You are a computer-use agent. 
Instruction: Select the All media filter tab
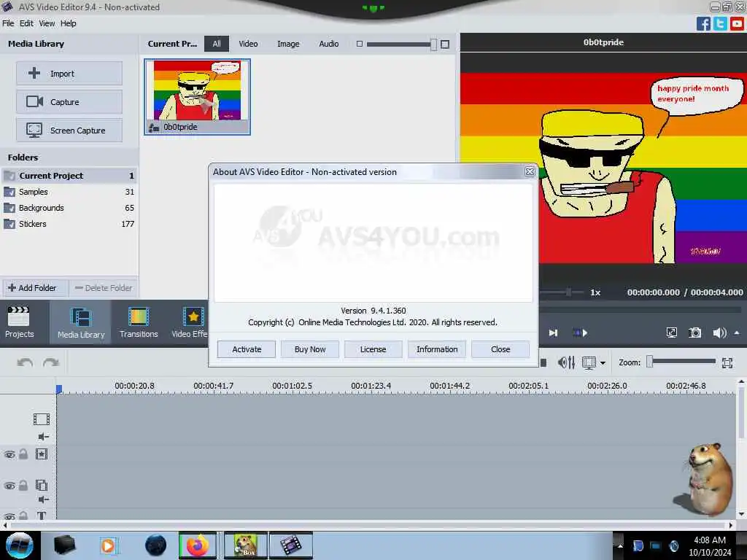pyautogui.click(x=216, y=43)
